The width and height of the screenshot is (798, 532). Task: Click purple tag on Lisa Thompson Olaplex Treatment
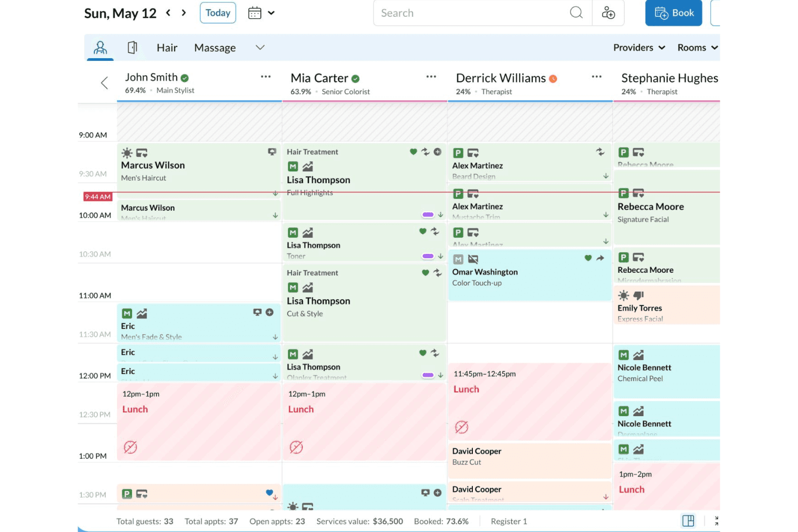[x=428, y=375]
